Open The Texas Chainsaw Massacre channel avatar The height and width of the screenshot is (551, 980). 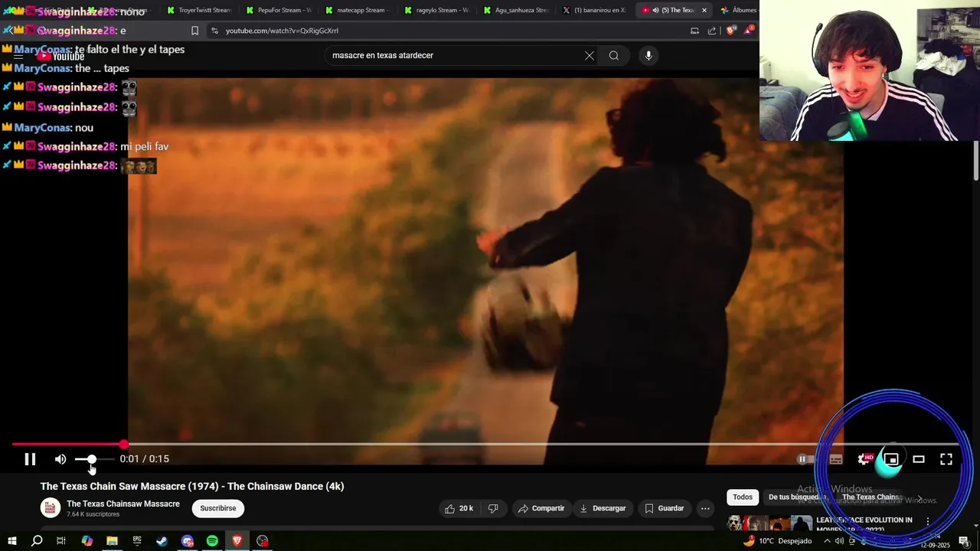click(x=51, y=508)
